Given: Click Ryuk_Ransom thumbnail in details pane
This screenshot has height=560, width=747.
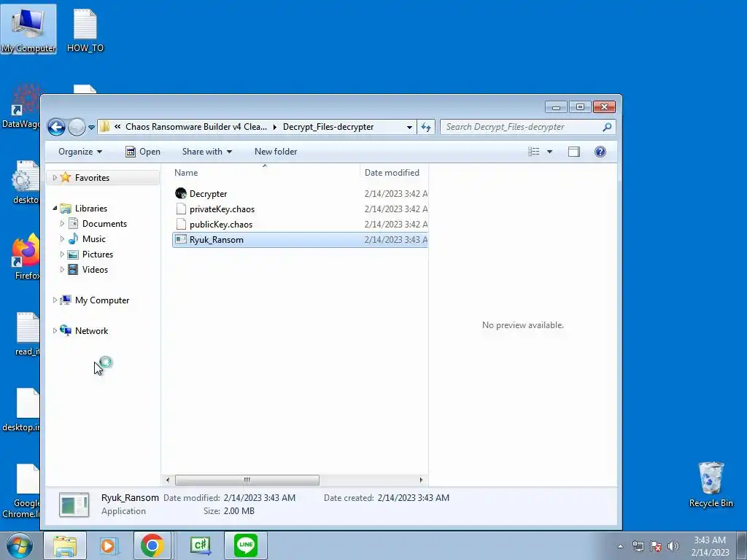Looking at the screenshot, I should pos(74,505).
